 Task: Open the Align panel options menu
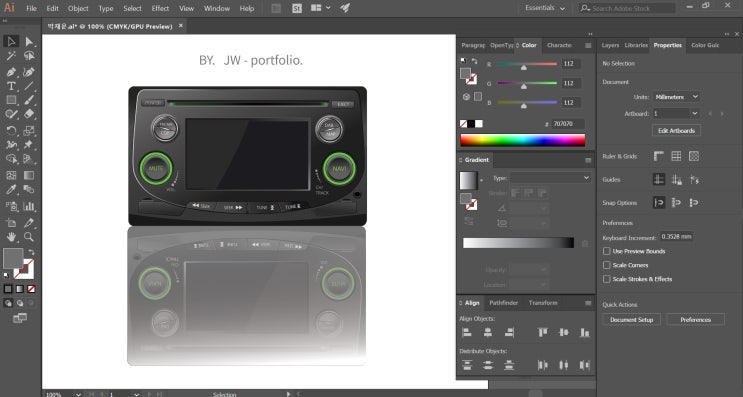(x=588, y=303)
